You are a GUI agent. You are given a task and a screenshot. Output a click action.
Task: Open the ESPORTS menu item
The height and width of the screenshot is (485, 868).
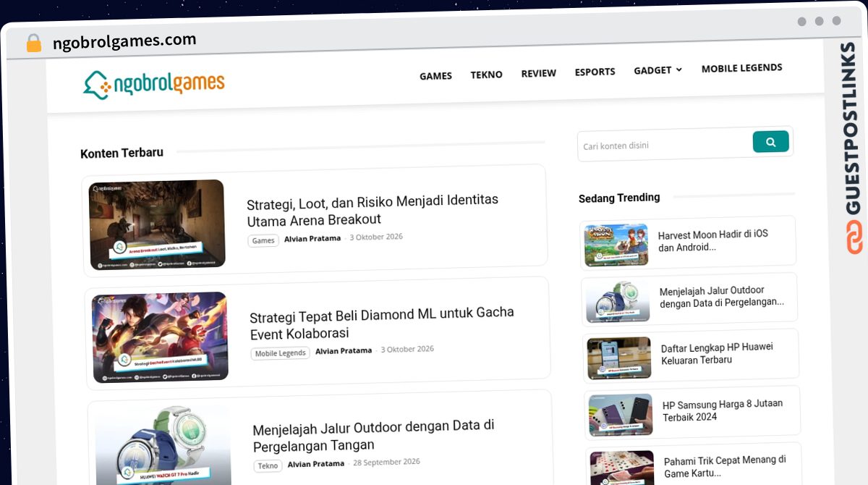click(595, 72)
